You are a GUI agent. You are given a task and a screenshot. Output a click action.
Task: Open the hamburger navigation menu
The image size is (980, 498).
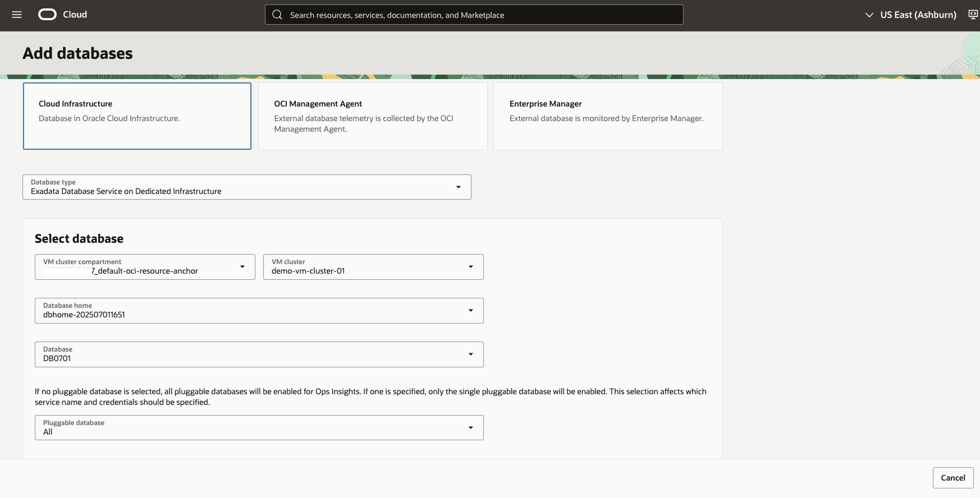17,15
